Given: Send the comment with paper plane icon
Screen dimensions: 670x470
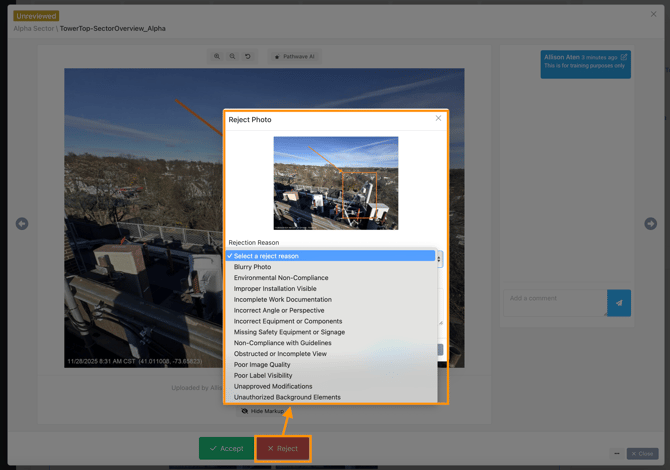Looking at the screenshot, I should click(x=619, y=302).
